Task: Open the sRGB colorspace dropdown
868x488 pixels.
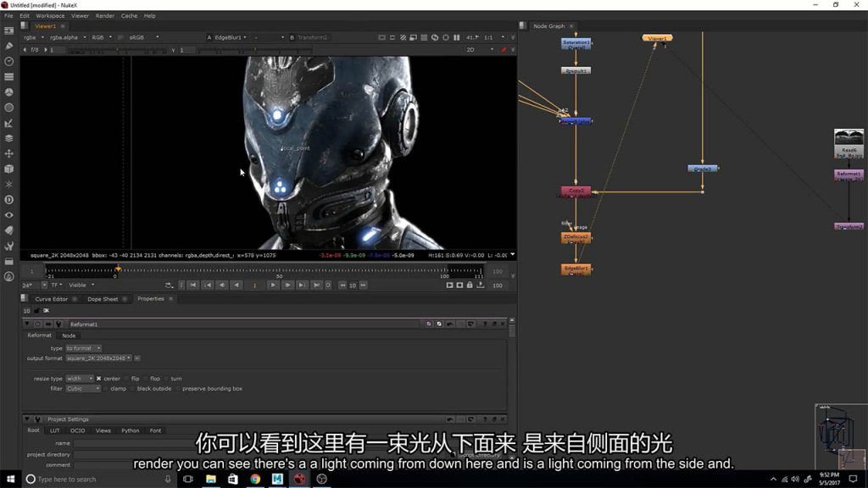Action: click(x=144, y=37)
